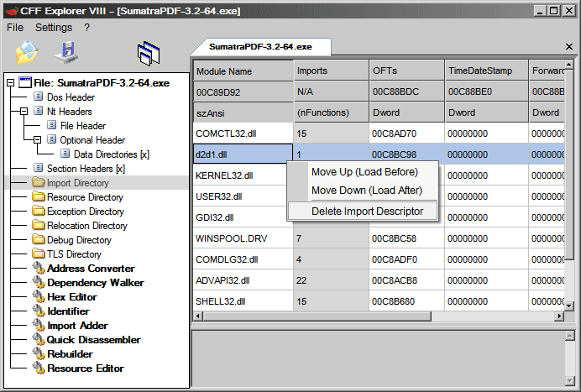Click the OFTs column header
Image resolution: width=581 pixels, height=392 pixels.
[407, 71]
